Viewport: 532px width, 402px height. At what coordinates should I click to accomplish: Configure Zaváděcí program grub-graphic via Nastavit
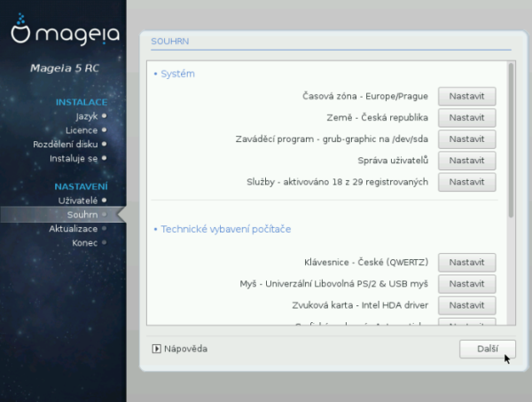pyautogui.click(x=467, y=139)
